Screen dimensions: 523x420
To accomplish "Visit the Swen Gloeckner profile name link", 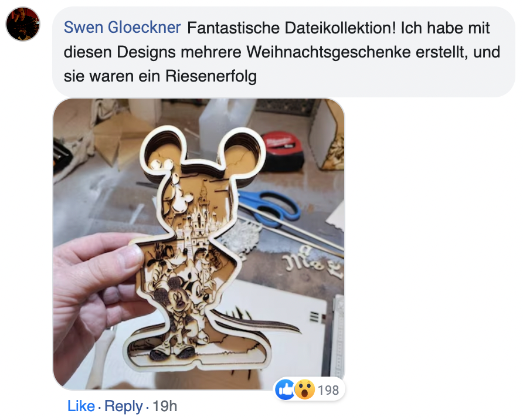I will (122, 28).
